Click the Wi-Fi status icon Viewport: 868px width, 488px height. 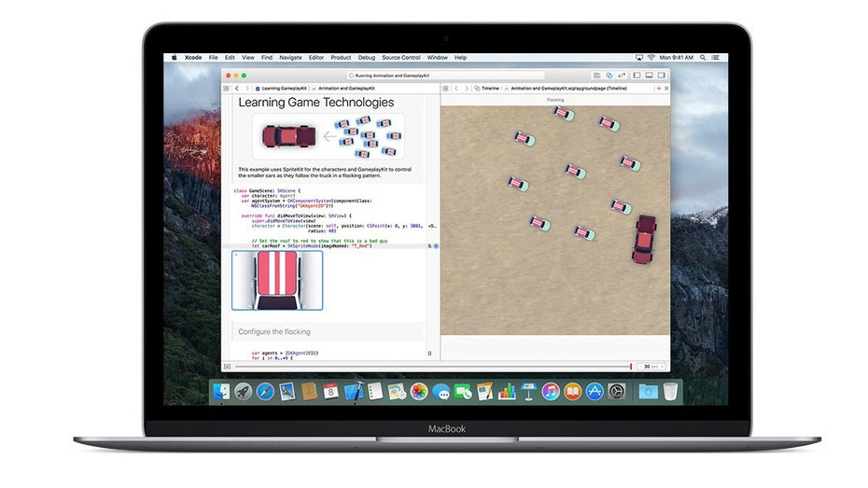click(651, 58)
